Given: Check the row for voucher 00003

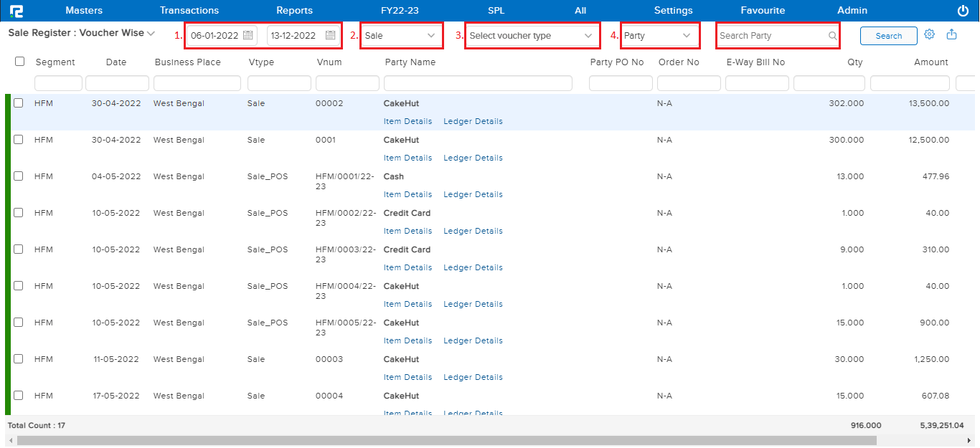Looking at the screenshot, I should (19, 358).
